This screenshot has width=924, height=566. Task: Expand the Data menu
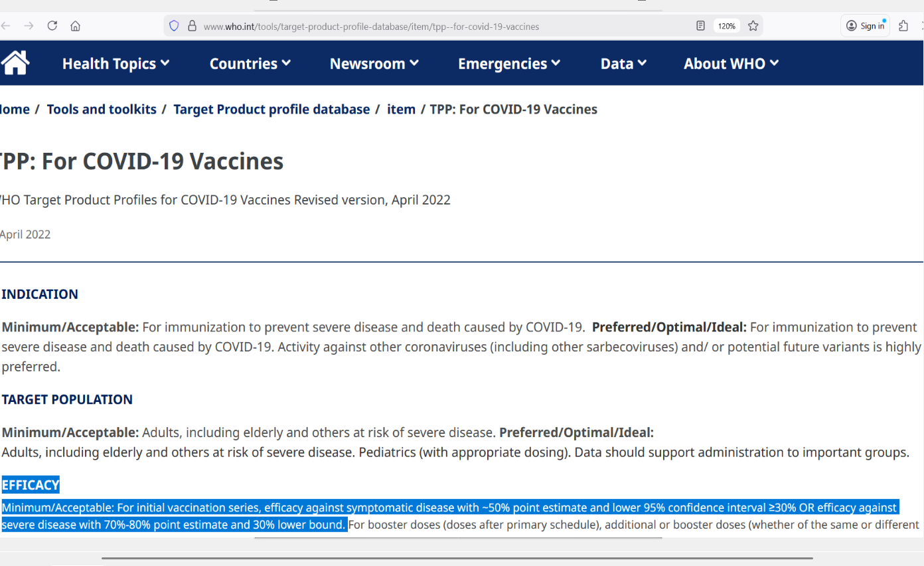623,64
